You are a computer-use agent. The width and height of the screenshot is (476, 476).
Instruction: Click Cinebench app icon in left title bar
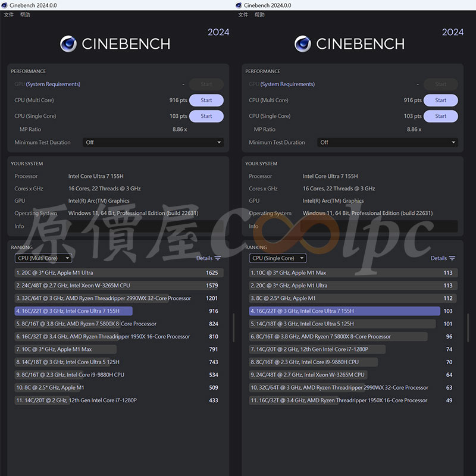coord(4,5)
